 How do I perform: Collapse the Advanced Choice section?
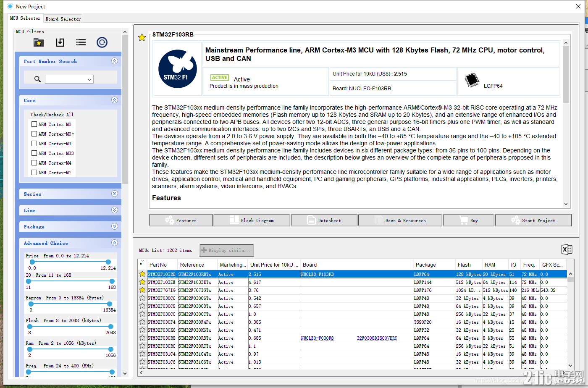115,243
